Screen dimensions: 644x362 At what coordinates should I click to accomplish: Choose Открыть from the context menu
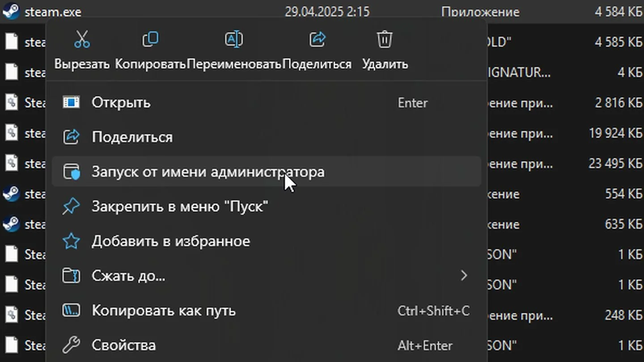coord(267,103)
